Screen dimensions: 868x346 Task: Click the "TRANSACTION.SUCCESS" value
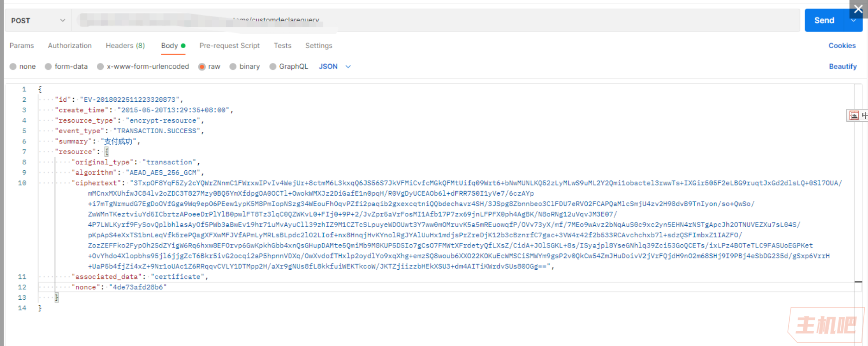(x=157, y=131)
